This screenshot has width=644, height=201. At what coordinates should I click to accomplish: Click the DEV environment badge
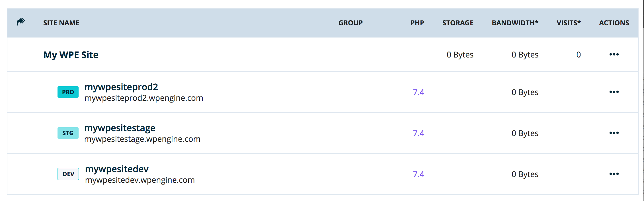click(68, 174)
